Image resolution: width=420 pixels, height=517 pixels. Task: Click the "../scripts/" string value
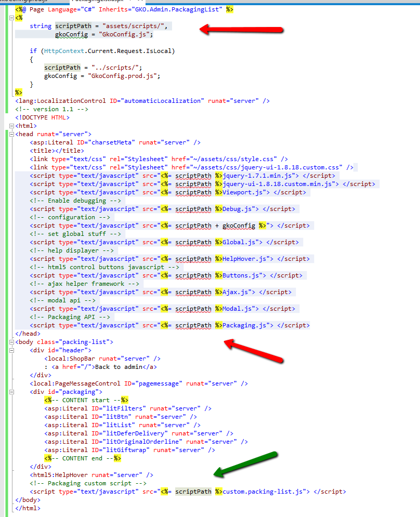(115, 68)
